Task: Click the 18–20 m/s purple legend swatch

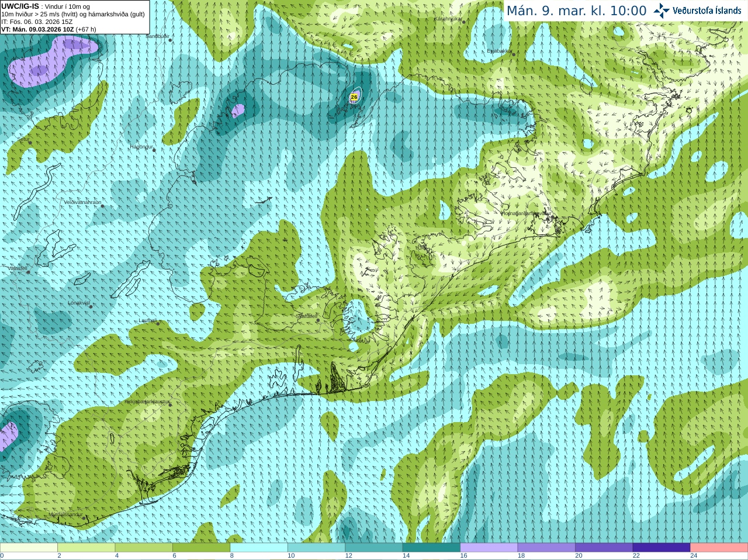Action: click(546, 548)
